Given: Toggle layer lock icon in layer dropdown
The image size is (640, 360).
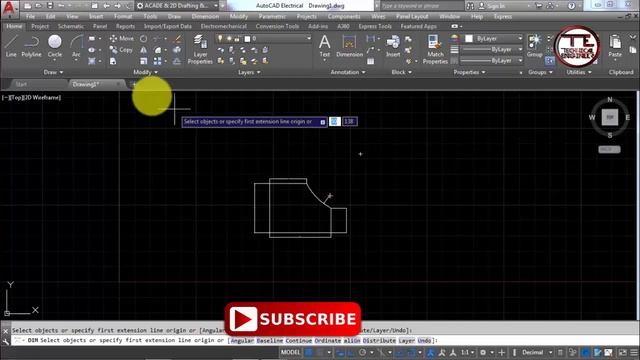Looking at the screenshot, I should coord(237,39).
